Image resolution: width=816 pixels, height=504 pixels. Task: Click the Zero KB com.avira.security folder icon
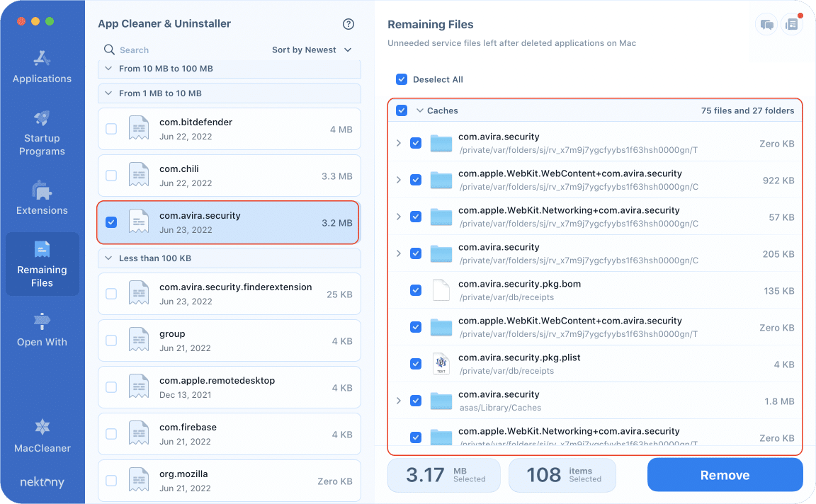[441, 143]
